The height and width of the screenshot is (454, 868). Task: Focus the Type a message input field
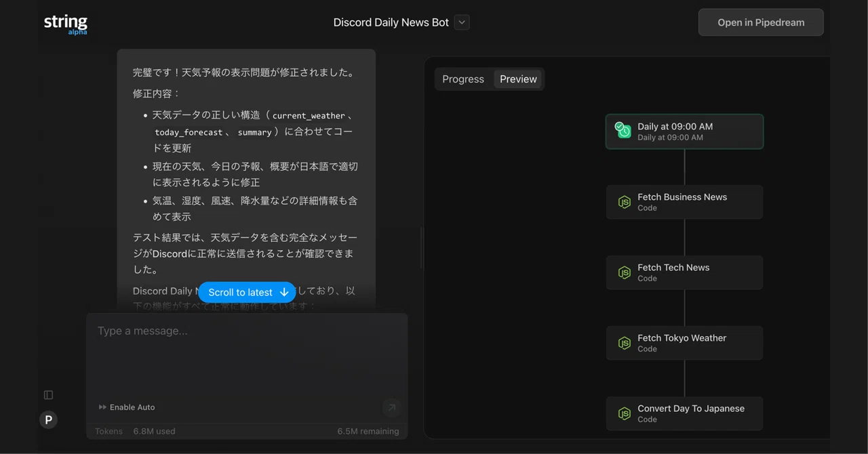[247, 352]
